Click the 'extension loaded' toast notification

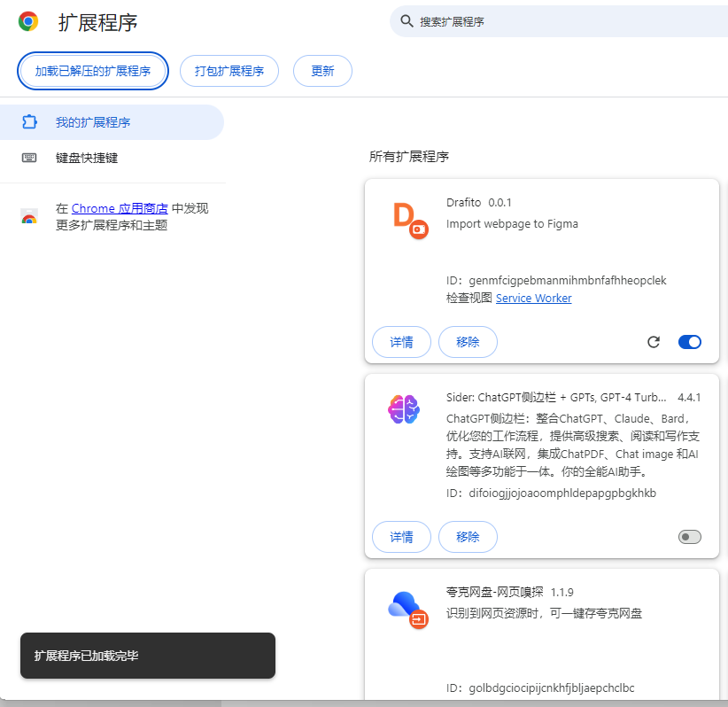(x=148, y=656)
